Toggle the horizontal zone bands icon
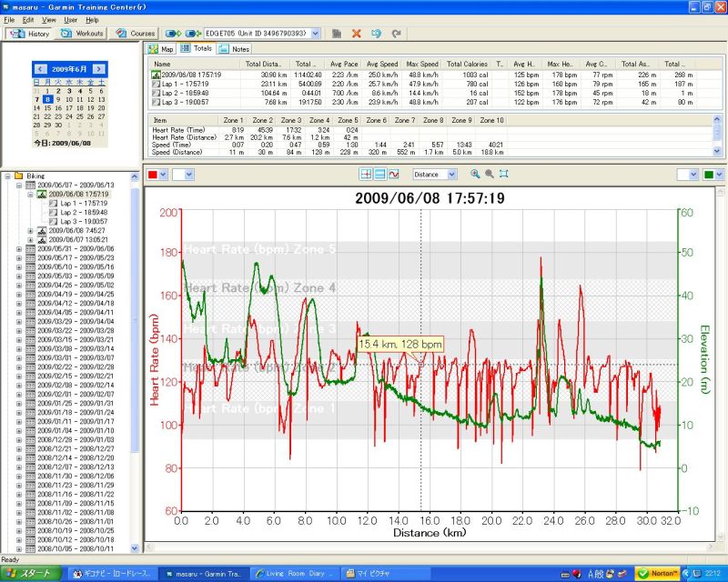 (379, 174)
